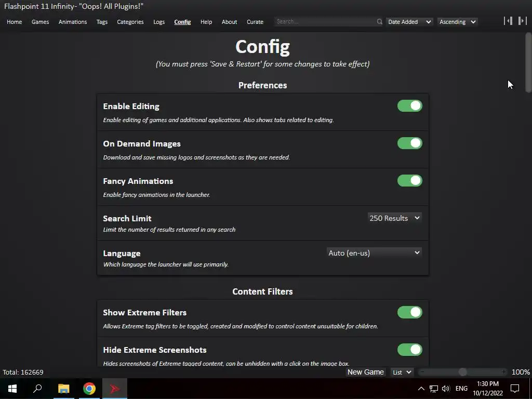The width and height of the screenshot is (532, 399).
Task: Open the Categories tab
Action: (130, 22)
